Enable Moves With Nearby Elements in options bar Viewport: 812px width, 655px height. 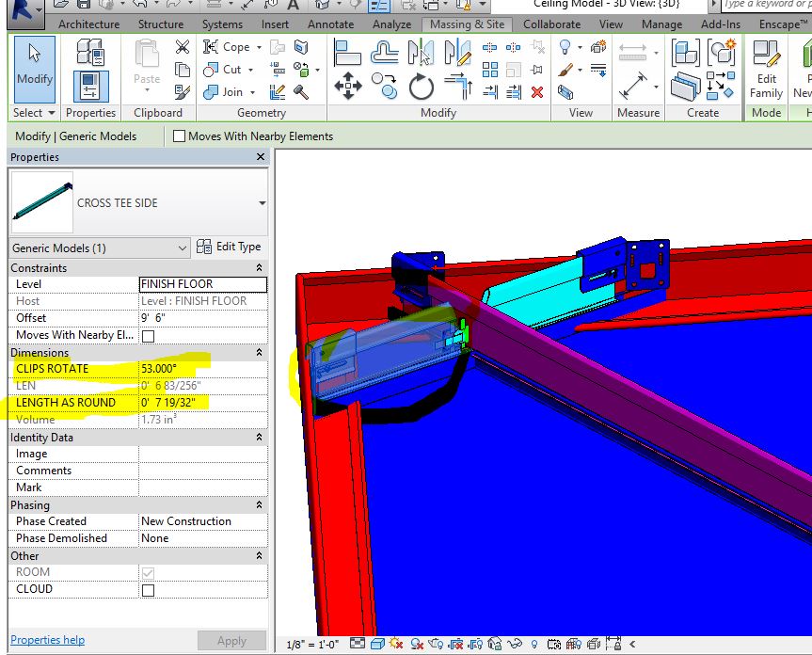(x=180, y=136)
